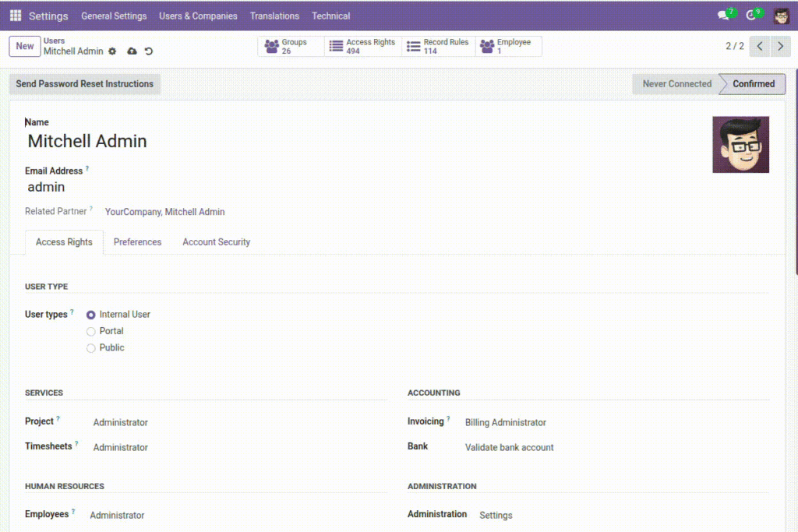This screenshot has width=798, height=532.
Task: Click the New button
Action: tap(25, 46)
